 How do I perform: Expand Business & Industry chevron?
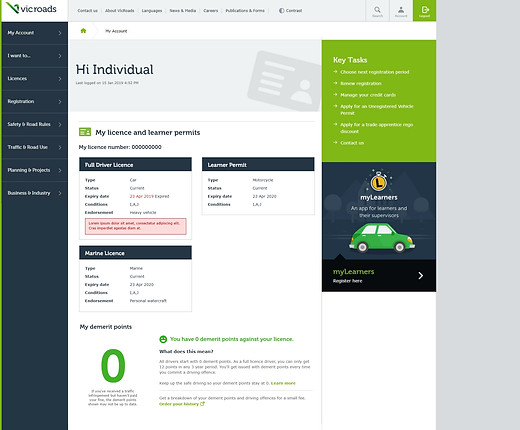pyautogui.click(x=60, y=193)
